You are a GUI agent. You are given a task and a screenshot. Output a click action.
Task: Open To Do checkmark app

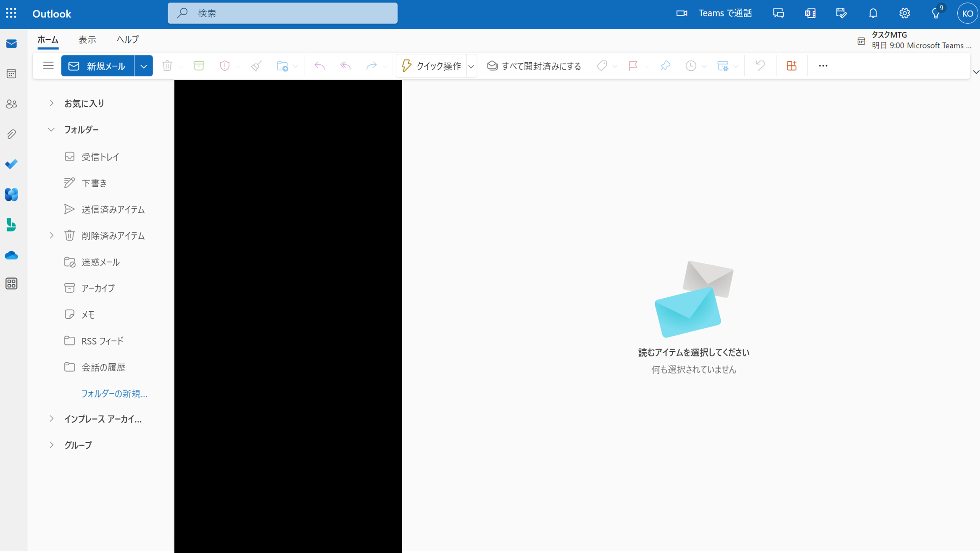point(11,164)
